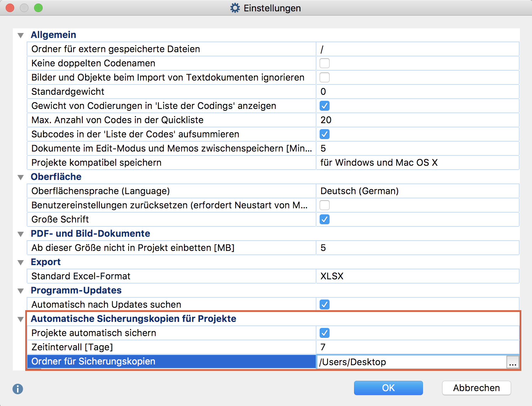Click the 'Export' section heading
This screenshot has height=406, width=532.
(x=46, y=262)
